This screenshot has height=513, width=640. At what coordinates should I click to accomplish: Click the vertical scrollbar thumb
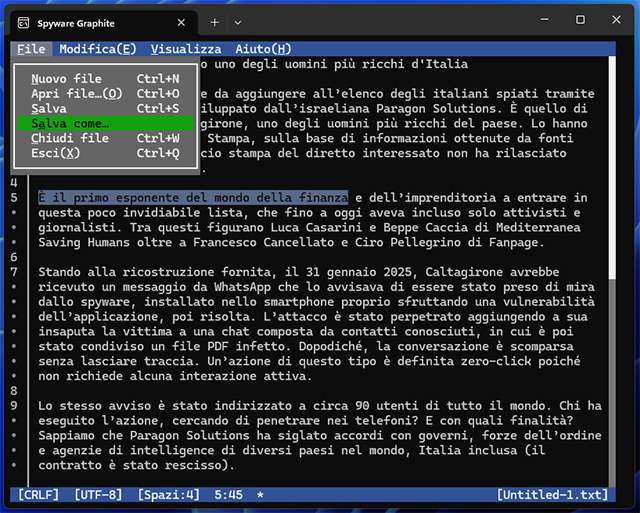612,167
